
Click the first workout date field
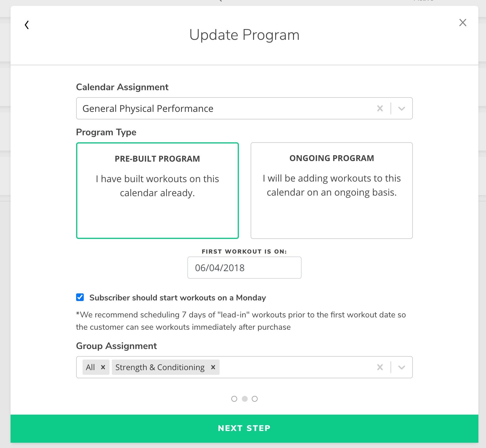(244, 268)
